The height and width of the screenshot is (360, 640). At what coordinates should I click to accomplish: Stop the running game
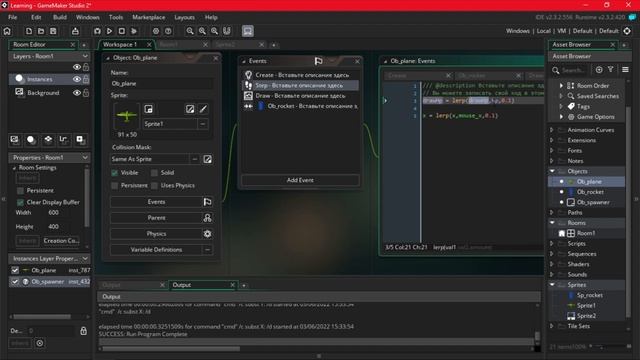pyautogui.click(x=122, y=31)
